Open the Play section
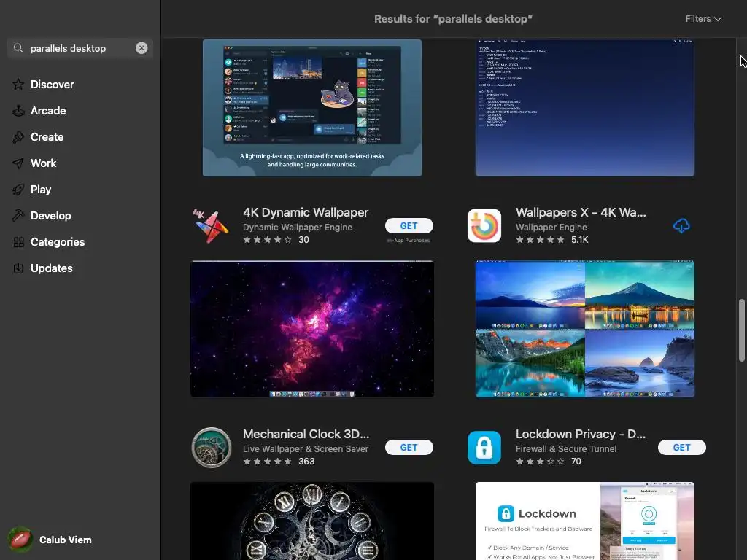The image size is (747, 560). 41,189
